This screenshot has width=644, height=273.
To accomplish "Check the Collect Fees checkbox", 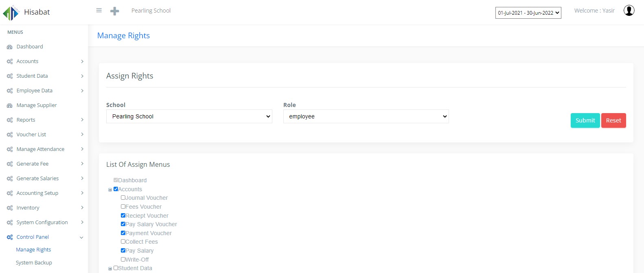I will coord(123,242).
